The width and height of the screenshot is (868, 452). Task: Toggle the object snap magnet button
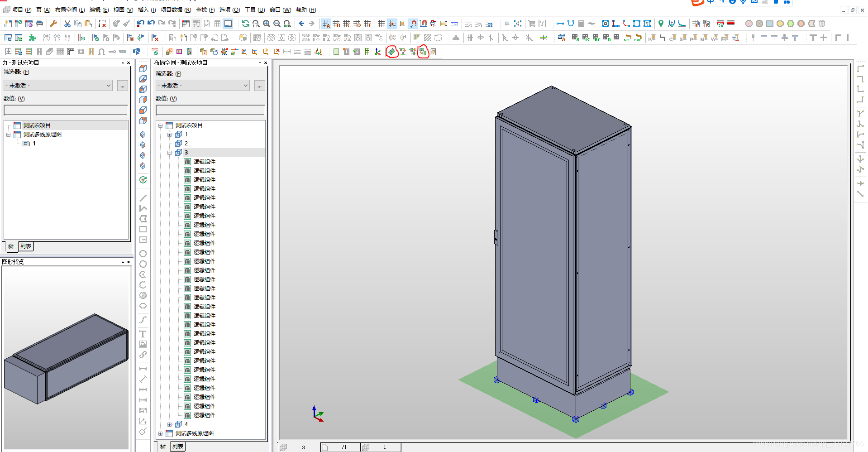pyautogui.click(x=413, y=24)
